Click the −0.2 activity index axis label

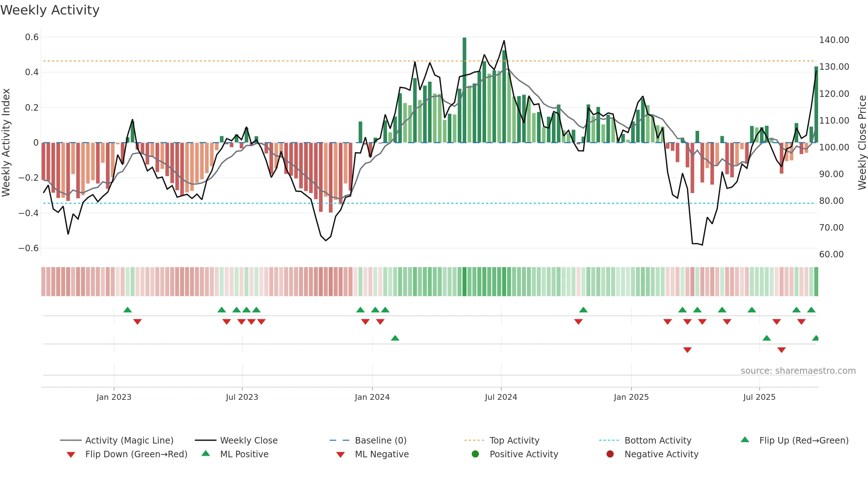29,178
